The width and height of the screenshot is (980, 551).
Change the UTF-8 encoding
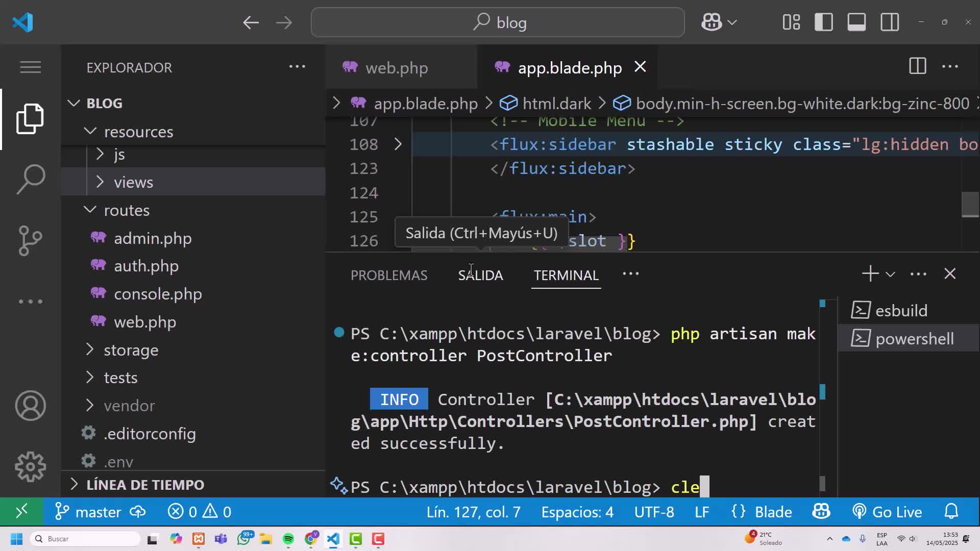point(654,512)
